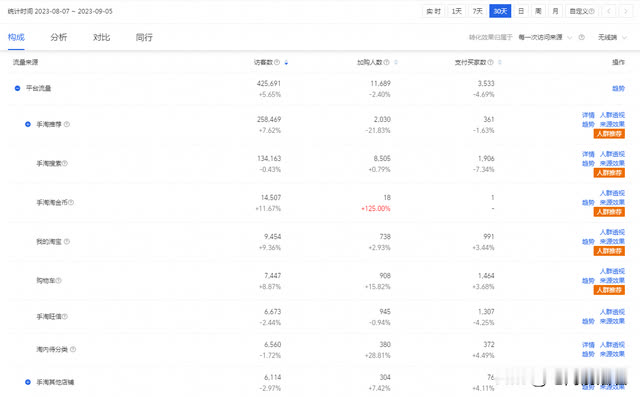640x397 pixels.
Task: Sort table by 访客数 arrow icon
Action: (x=286, y=62)
